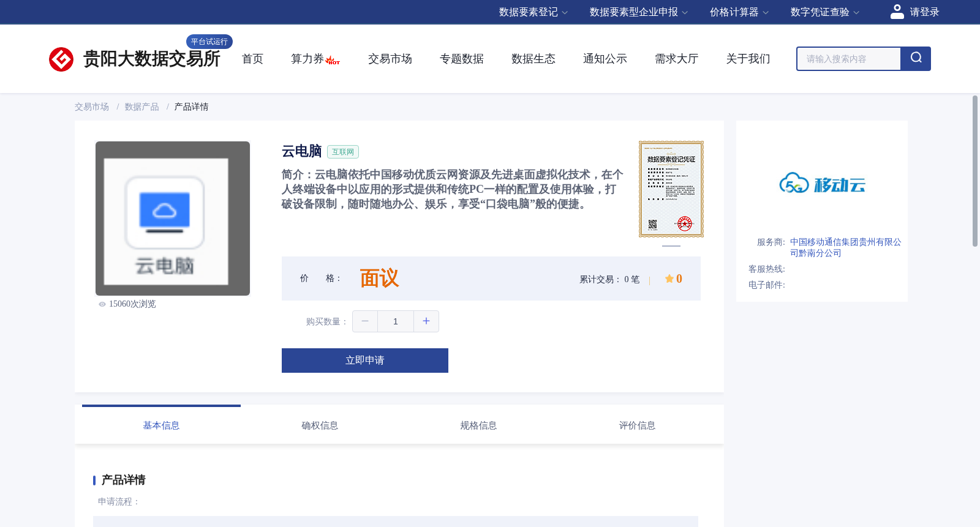Image resolution: width=980 pixels, height=527 pixels.
Task: Open the 需求大厅 menu item
Action: pos(677,59)
